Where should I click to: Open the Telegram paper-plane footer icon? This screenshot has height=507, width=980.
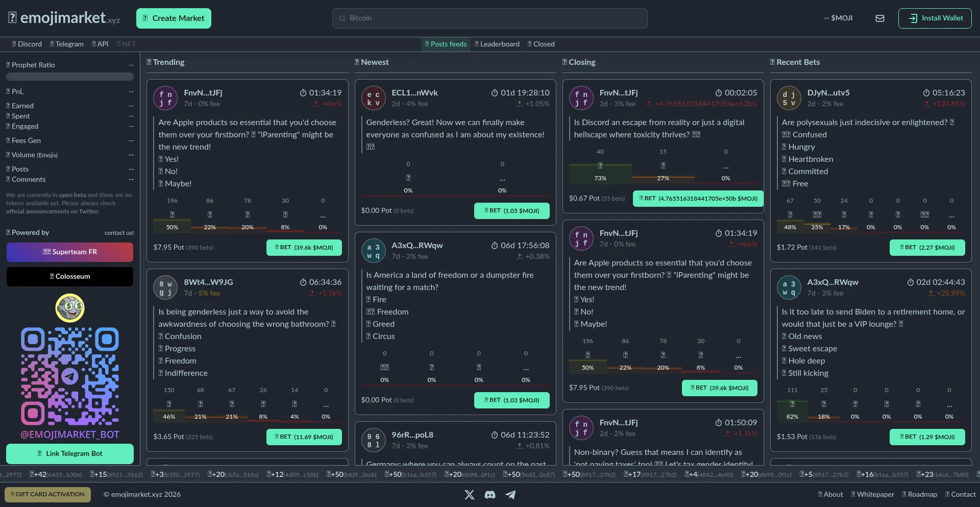pyautogui.click(x=510, y=494)
